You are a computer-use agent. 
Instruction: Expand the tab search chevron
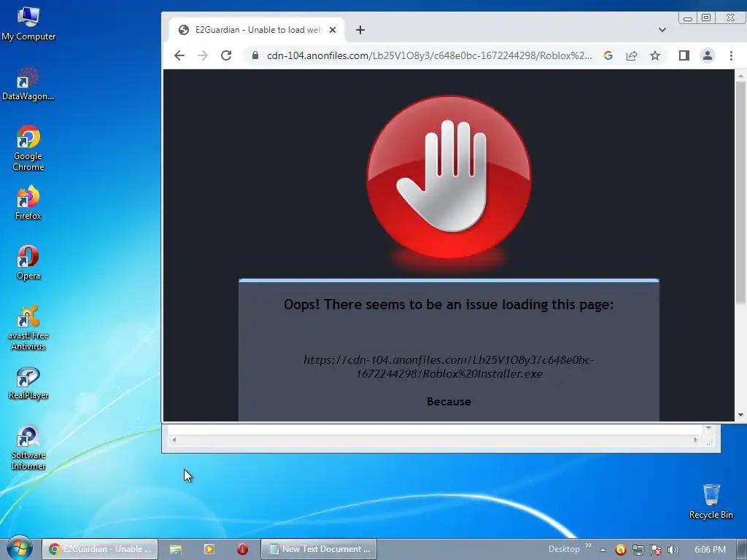662,29
